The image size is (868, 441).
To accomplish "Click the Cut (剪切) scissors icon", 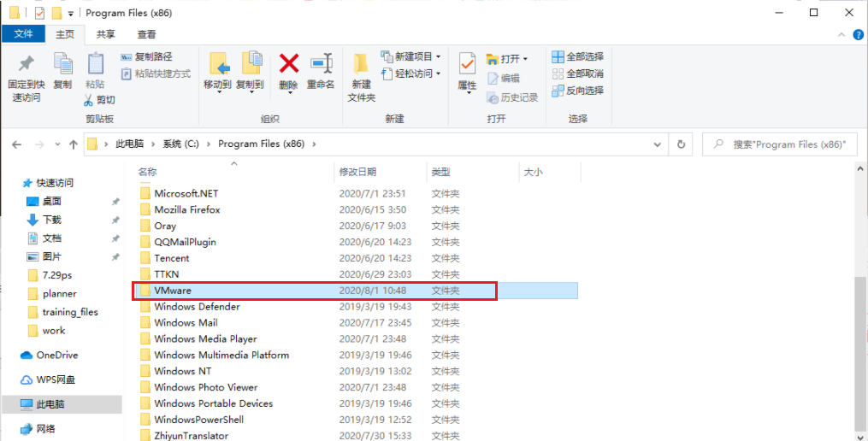I will point(89,100).
